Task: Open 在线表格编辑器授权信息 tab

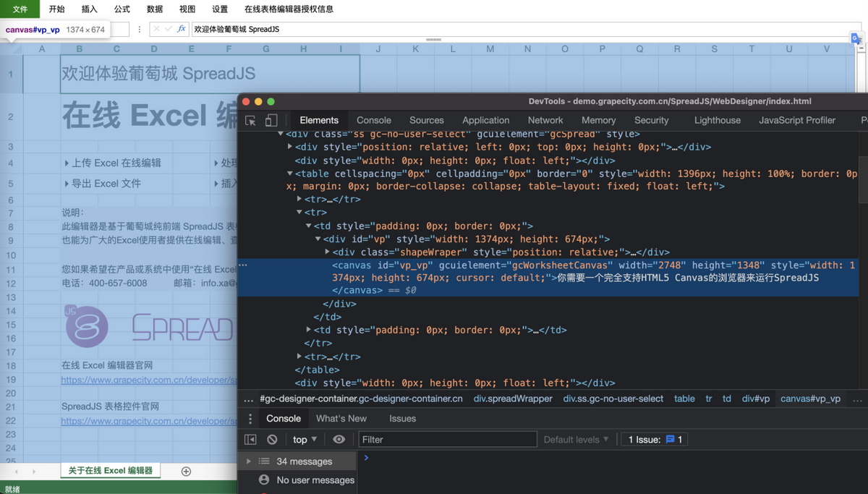Action: point(289,9)
